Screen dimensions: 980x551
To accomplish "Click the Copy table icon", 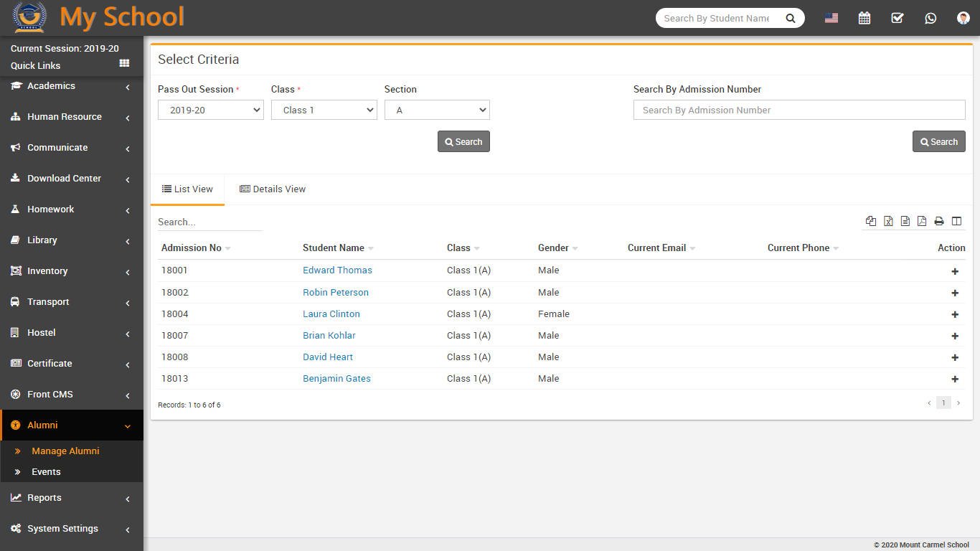I will (871, 221).
